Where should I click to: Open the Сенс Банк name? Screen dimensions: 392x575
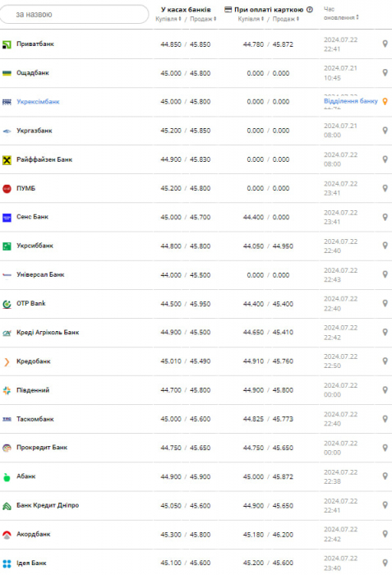tap(32, 217)
